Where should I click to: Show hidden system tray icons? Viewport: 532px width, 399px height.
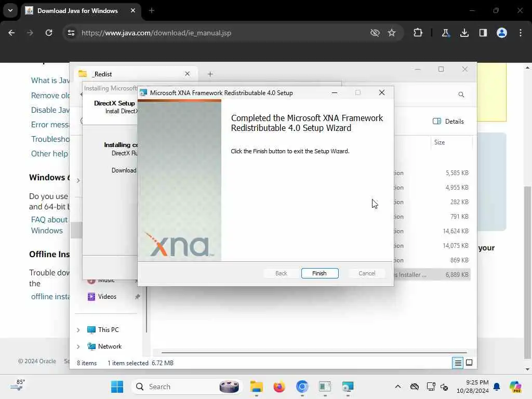click(398, 387)
